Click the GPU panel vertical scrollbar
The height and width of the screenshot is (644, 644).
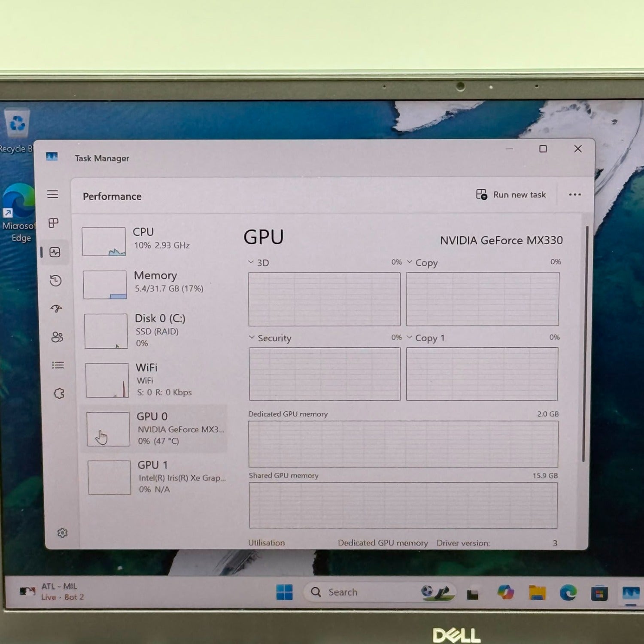tap(584, 343)
